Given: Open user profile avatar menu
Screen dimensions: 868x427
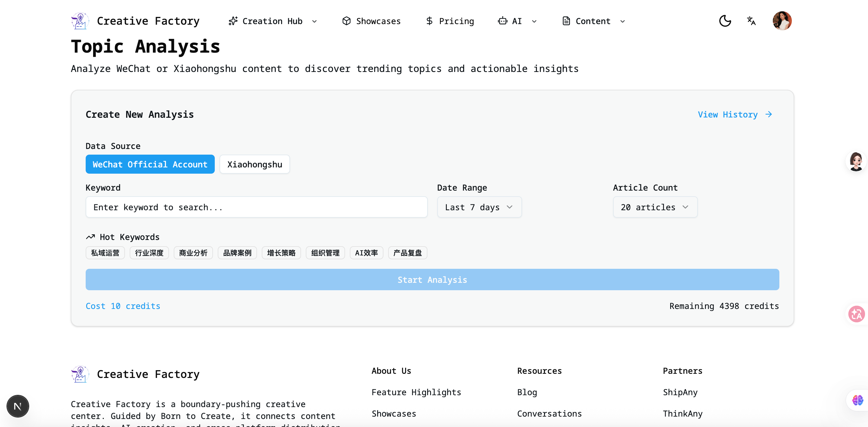Looking at the screenshot, I should (782, 21).
